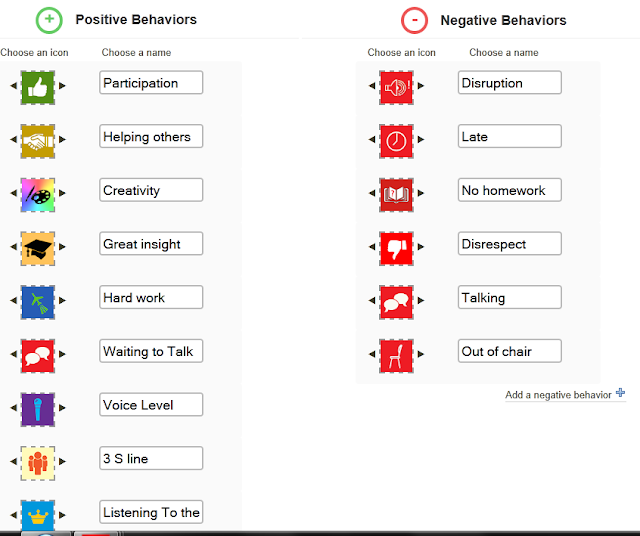Click the rainbow palette Creativity icon
Screen dimensions: 640x536
click(x=37, y=194)
